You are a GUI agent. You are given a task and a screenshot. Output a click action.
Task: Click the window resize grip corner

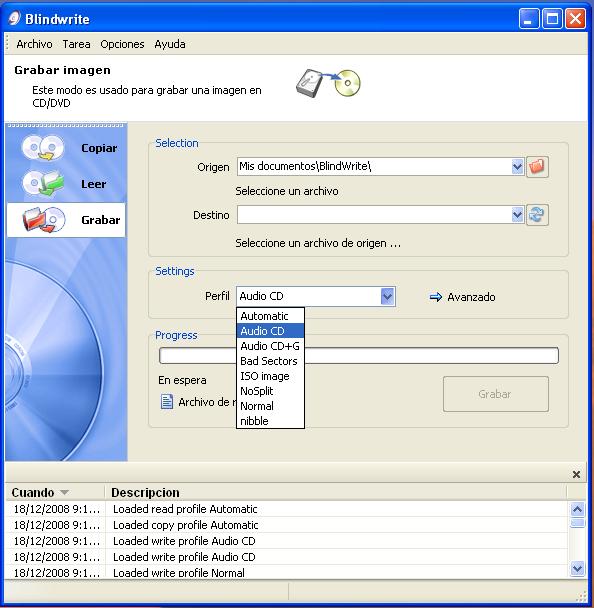pyautogui.click(x=582, y=596)
